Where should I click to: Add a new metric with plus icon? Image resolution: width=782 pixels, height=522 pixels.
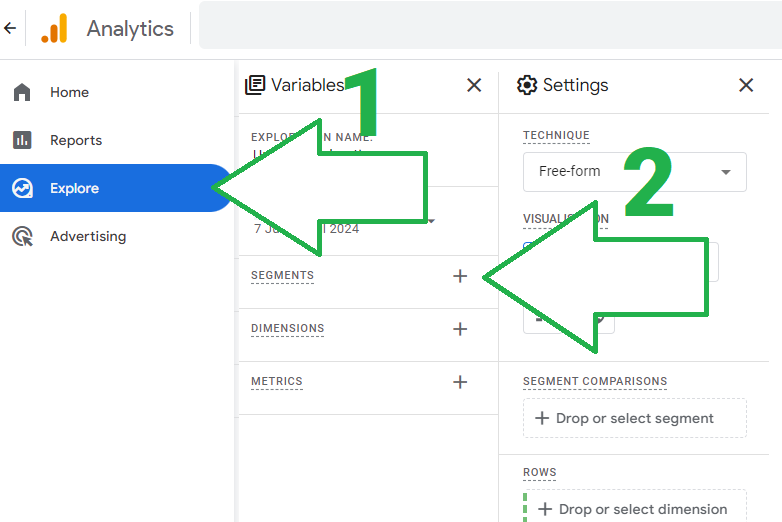[x=460, y=382]
